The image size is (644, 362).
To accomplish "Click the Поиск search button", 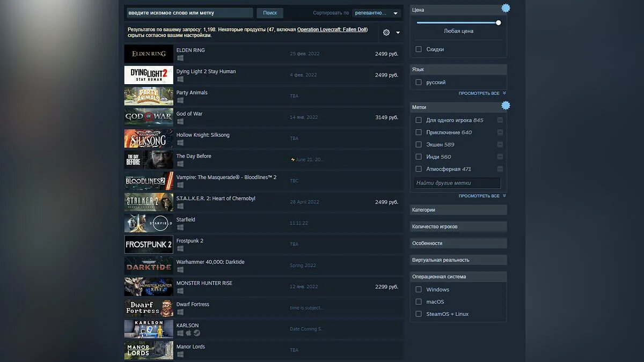I will pos(270,13).
